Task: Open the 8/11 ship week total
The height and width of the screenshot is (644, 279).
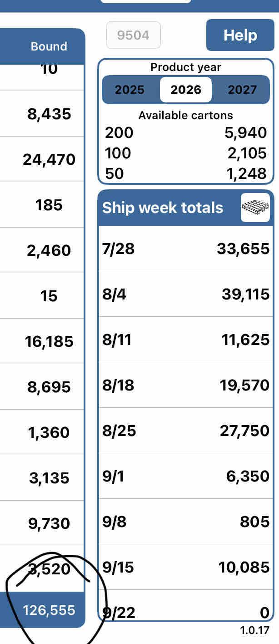Action: point(185,340)
